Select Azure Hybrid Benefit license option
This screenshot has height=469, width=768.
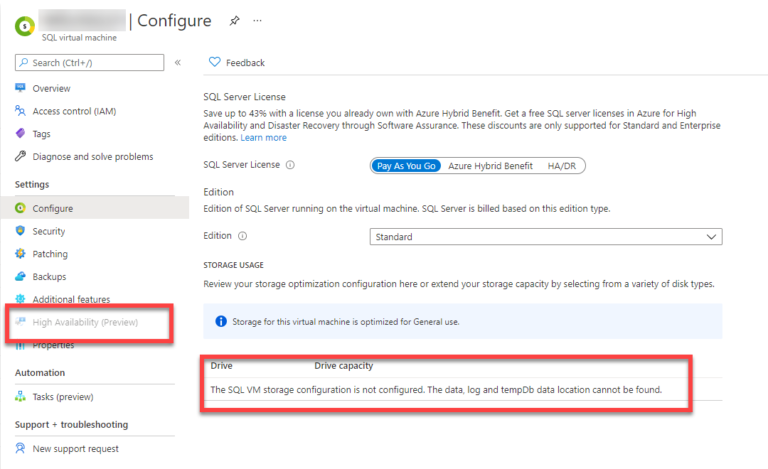(490, 166)
